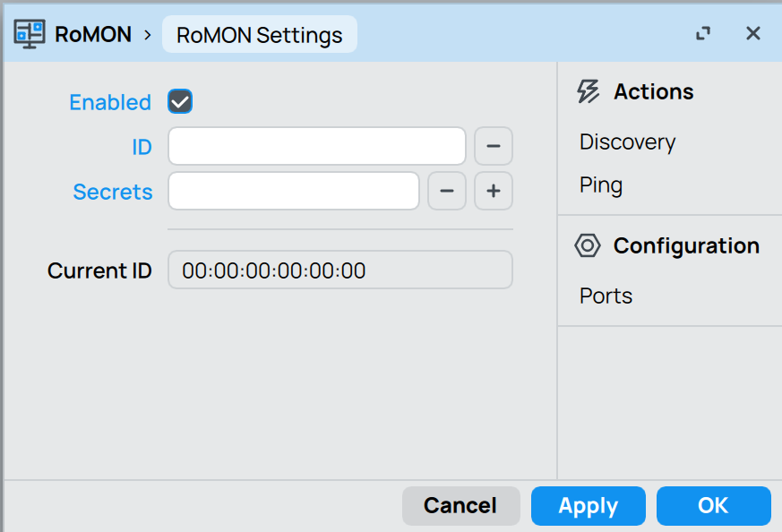Open the Discovery action

pos(627,142)
